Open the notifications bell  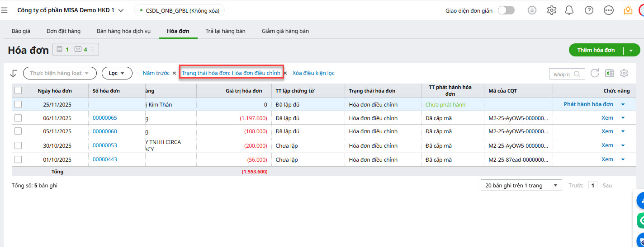click(569, 10)
